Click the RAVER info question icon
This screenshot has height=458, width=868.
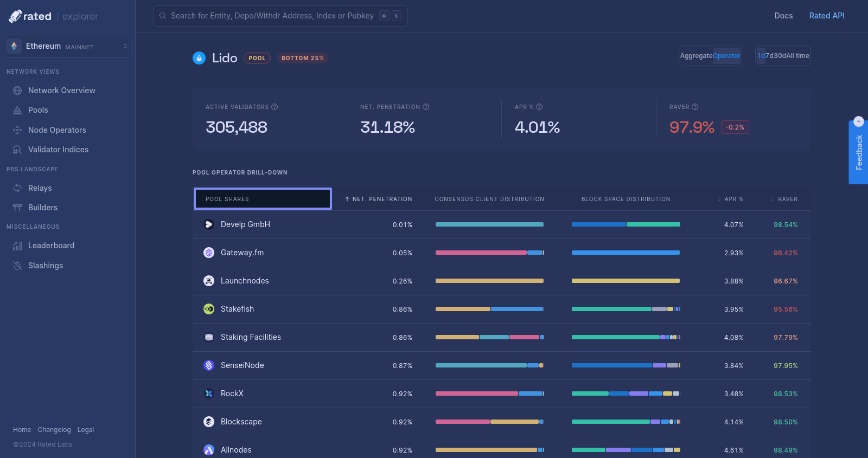(x=695, y=107)
